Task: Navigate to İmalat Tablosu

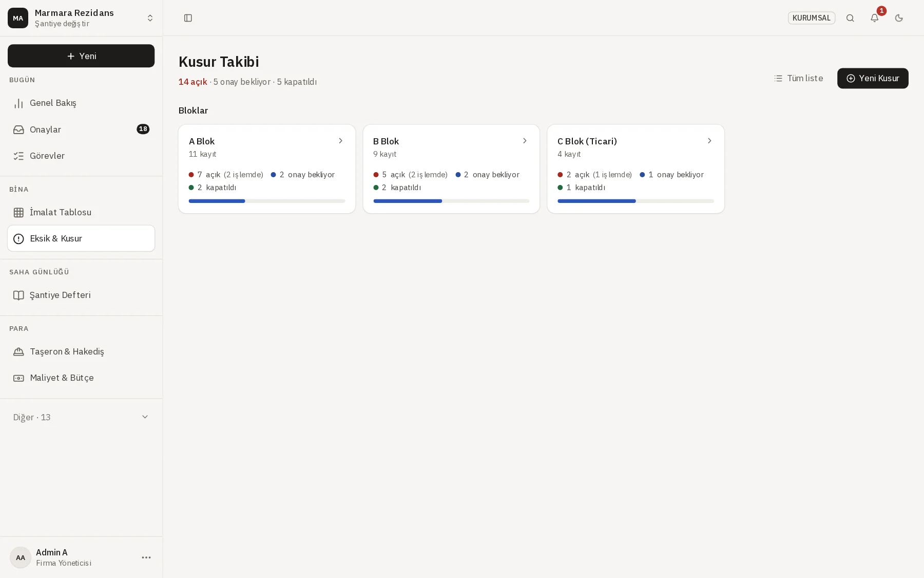Action: coord(81,212)
